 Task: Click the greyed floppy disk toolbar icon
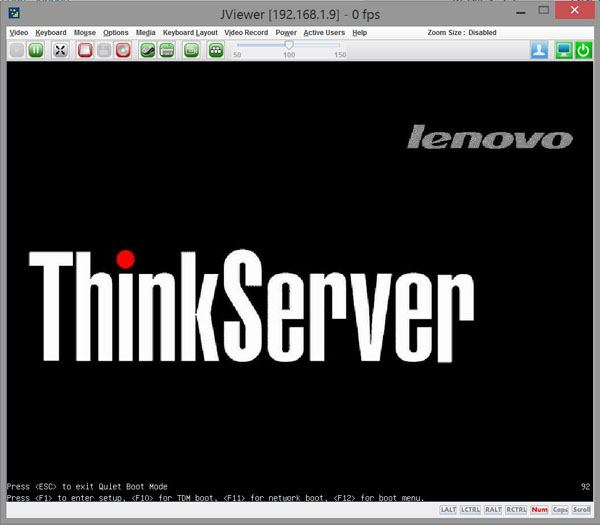[104, 50]
